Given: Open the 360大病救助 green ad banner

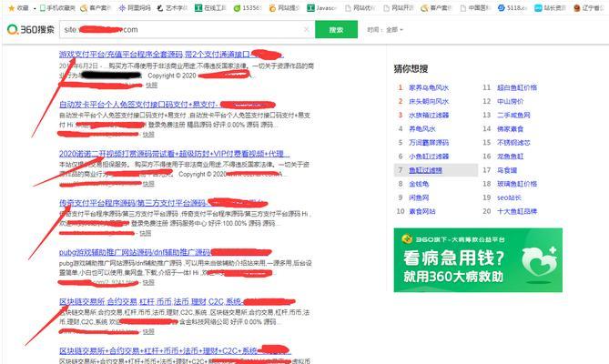Looking at the screenshot, I should 478,260.
